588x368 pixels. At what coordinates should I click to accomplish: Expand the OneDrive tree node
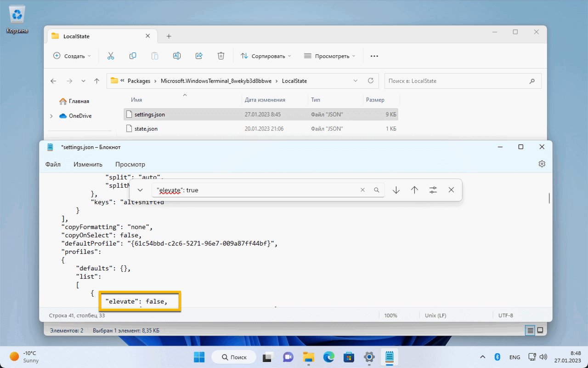(x=51, y=116)
